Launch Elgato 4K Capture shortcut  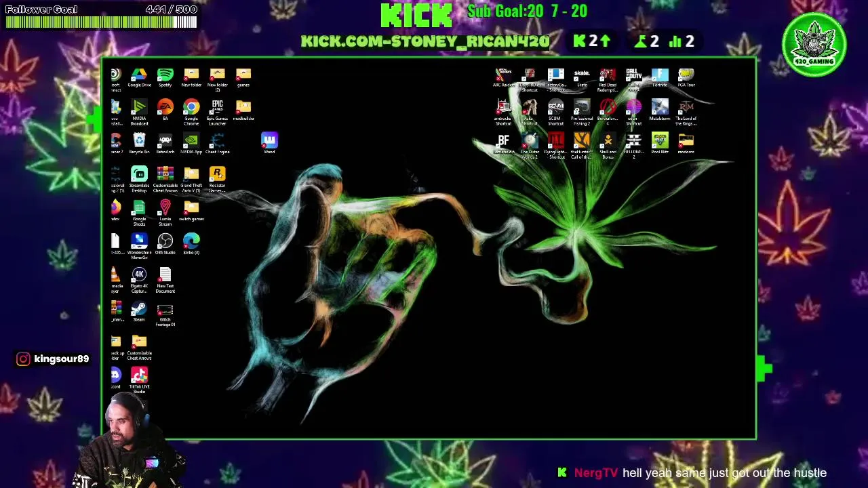coord(139,281)
